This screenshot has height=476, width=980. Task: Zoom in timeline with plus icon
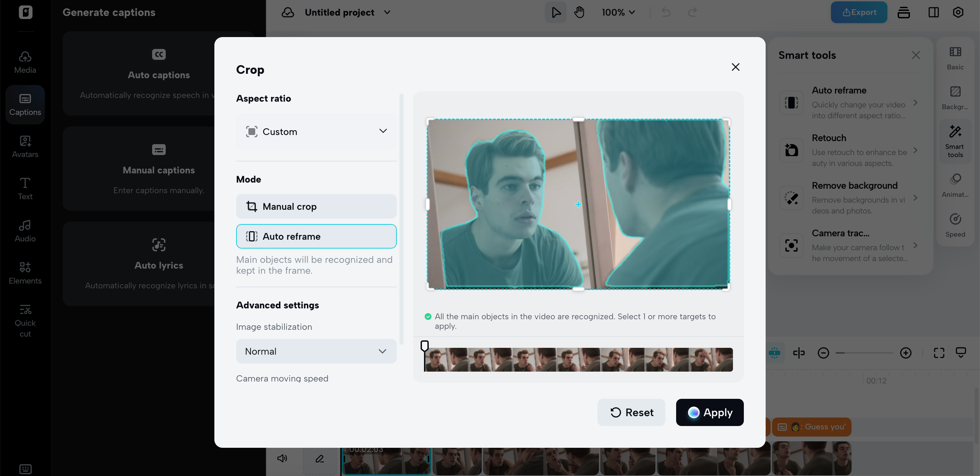(x=905, y=353)
